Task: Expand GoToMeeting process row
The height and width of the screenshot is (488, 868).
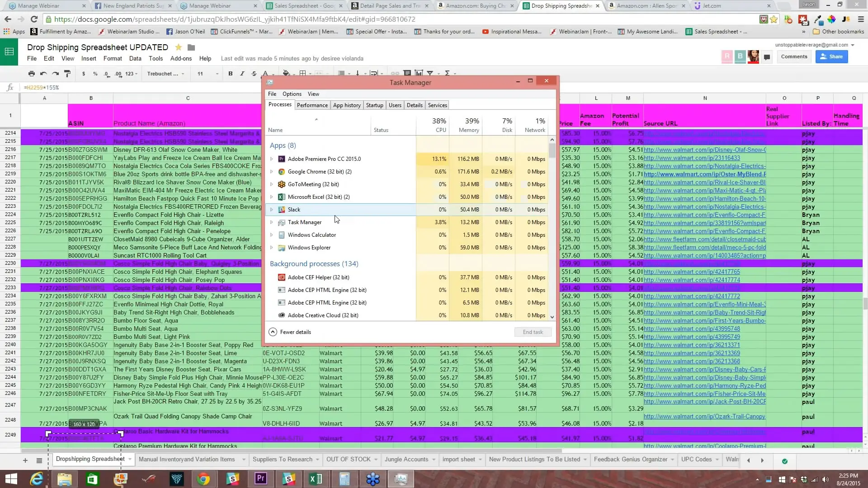Action: point(272,184)
